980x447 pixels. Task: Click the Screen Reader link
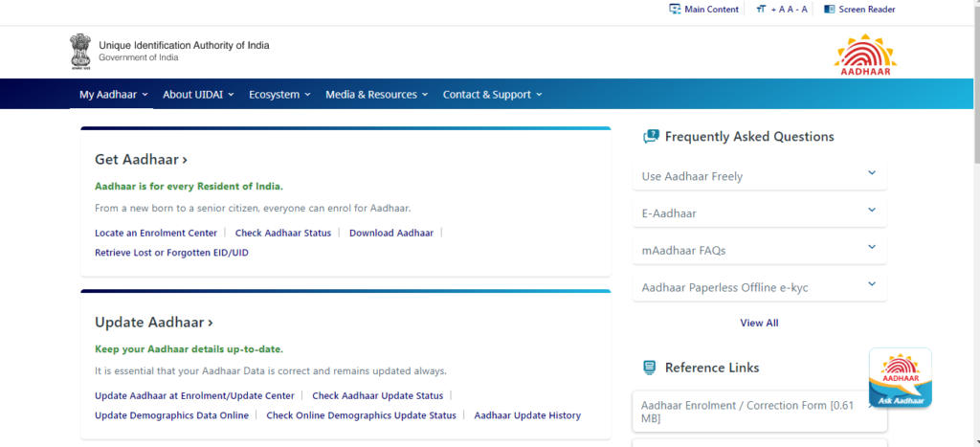pyautogui.click(x=867, y=10)
